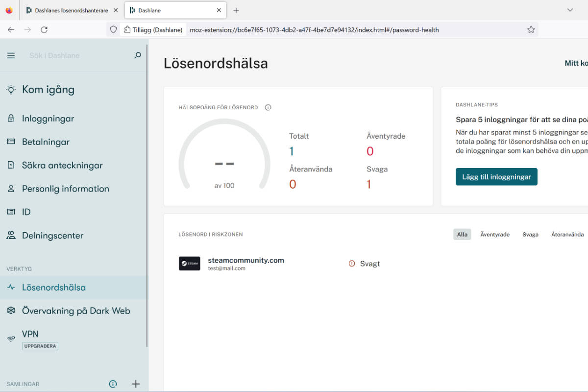Click the Svaga count value 1
Screen dimensions: 588x392
click(368, 184)
